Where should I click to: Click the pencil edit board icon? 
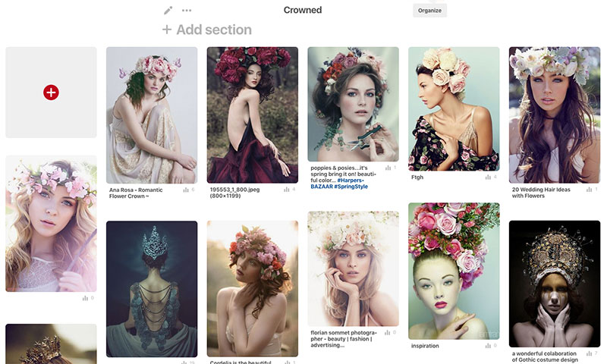tap(168, 11)
